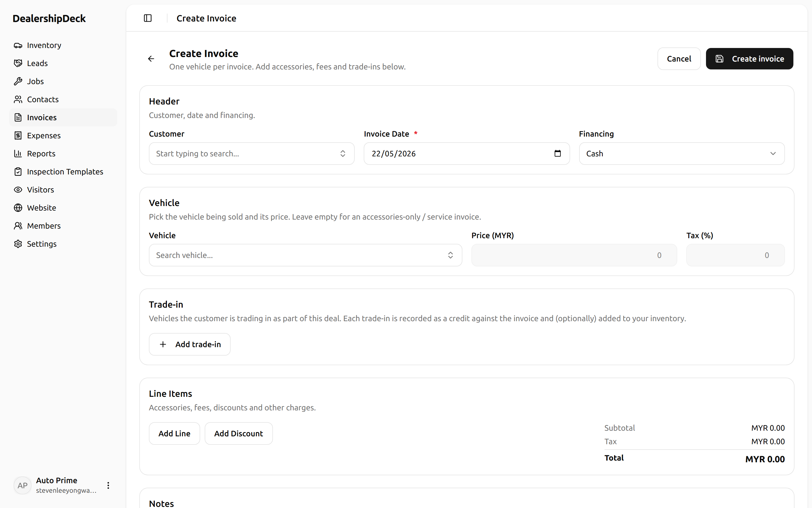Click the Subtotal MYR 0.00 value

tap(768, 428)
